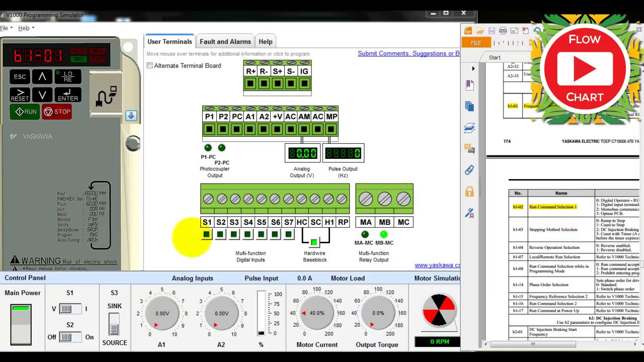Click the Email envelope icon in PDF toolbar
The width and height of the screenshot is (644, 362).
[514, 31]
